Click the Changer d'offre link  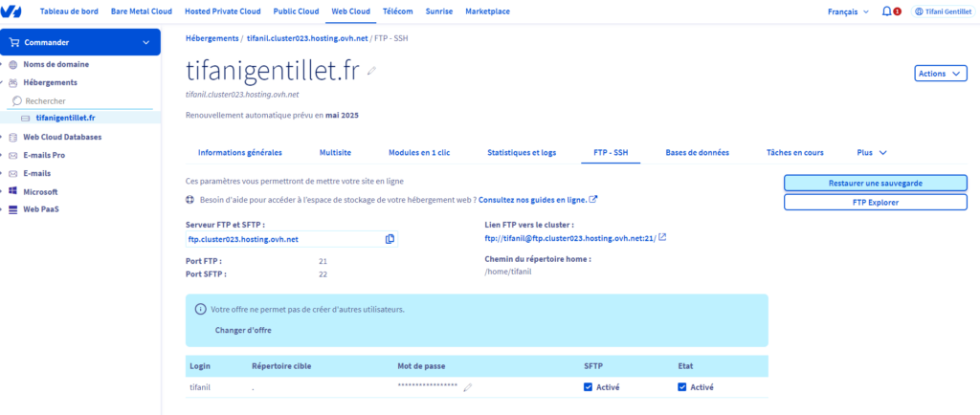click(x=236, y=330)
